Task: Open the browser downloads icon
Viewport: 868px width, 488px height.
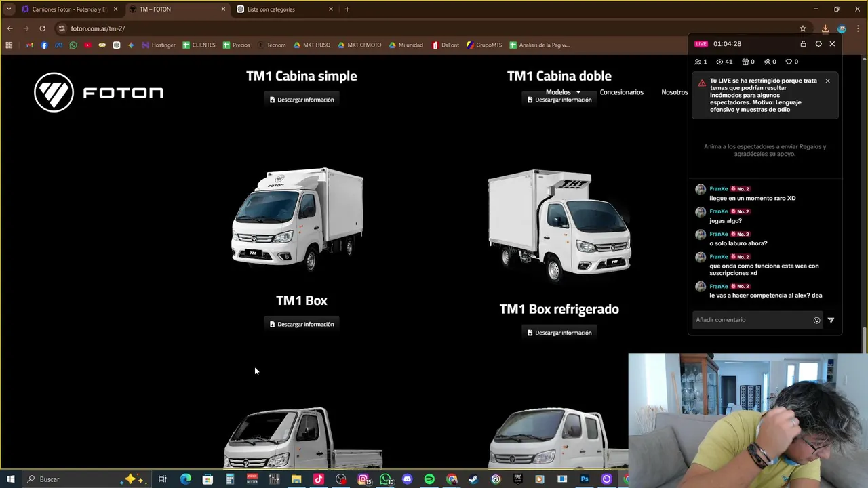Action: tap(825, 28)
